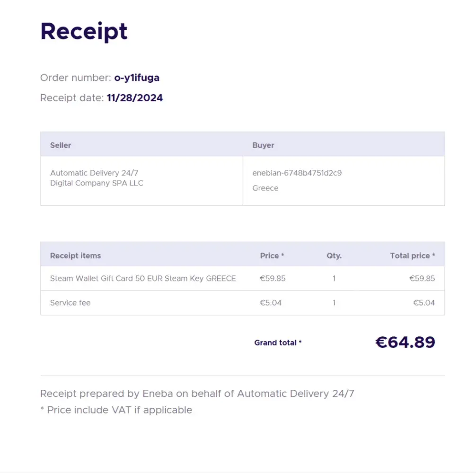The width and height of the screenshot is (476, 473).
Task: Click the Buyer column header
Action: [263, 145]
